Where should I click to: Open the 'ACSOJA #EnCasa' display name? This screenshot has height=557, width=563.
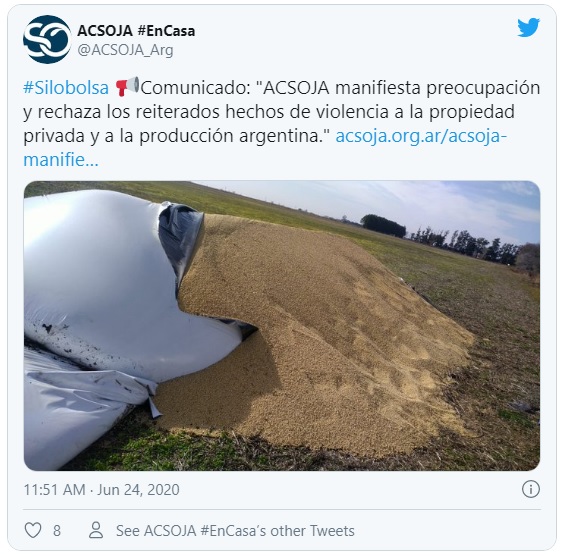(x=136, y=31)
